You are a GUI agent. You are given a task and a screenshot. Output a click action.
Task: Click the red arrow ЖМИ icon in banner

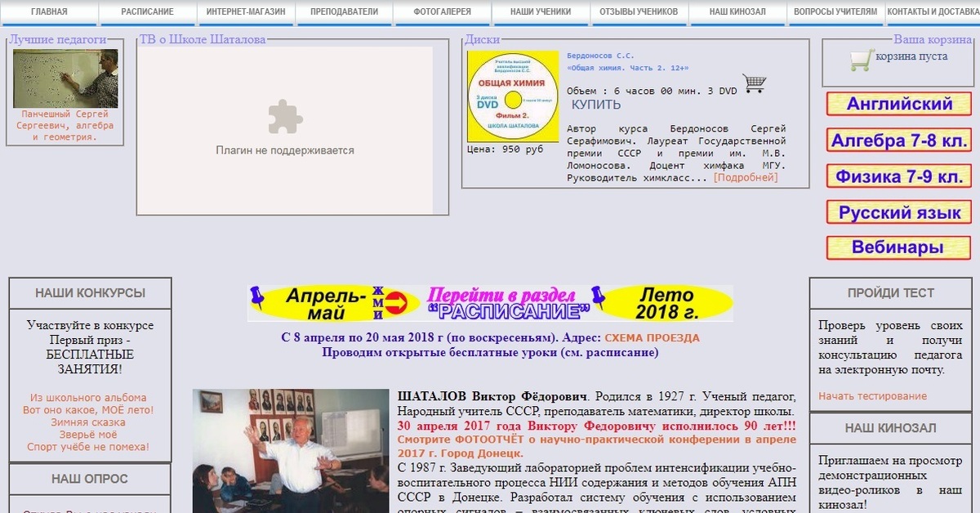[x=394, y=303]
